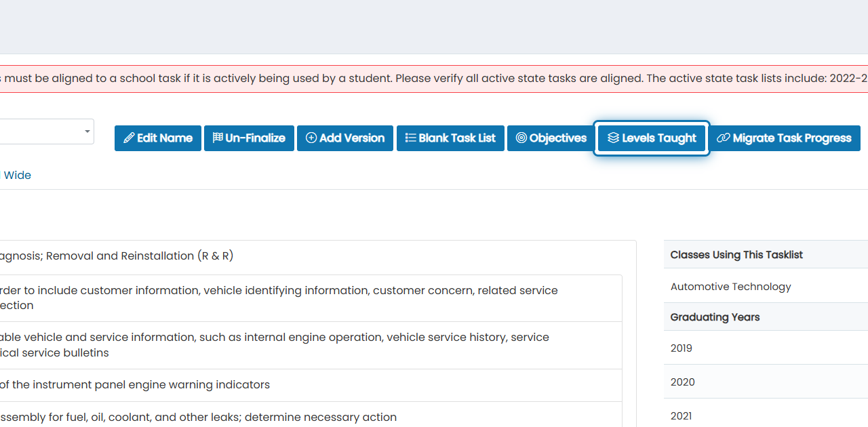This screenshot has width=868, height=427.
Task: Click the Removal and Reinstallation (R & R) heading
Action: coord(140,256)
